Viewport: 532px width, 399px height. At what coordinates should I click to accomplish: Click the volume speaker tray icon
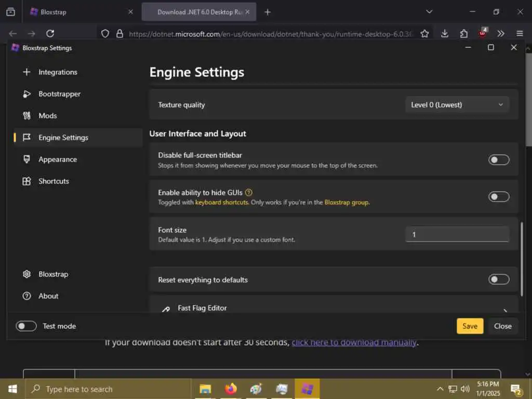[465, 389]
